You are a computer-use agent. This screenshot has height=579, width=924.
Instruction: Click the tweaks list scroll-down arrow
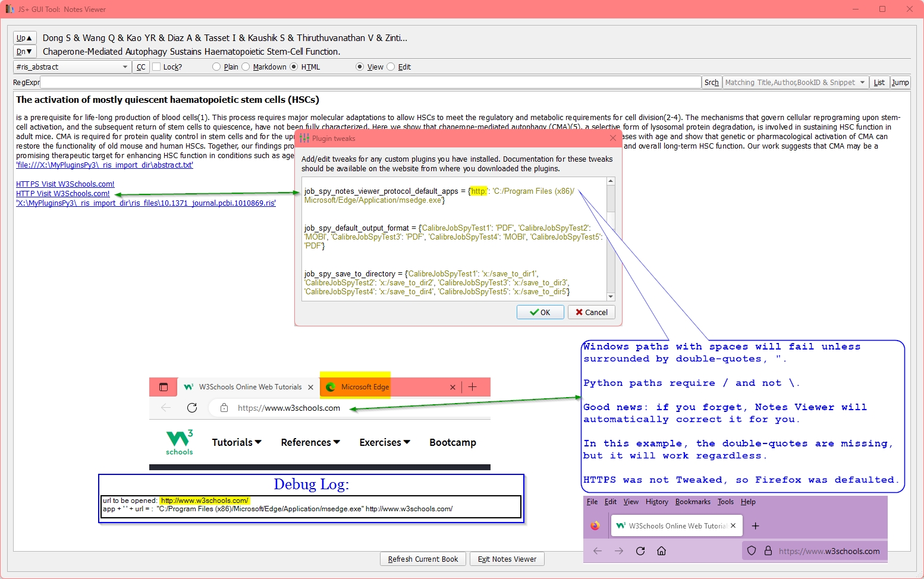coord(611,297)
